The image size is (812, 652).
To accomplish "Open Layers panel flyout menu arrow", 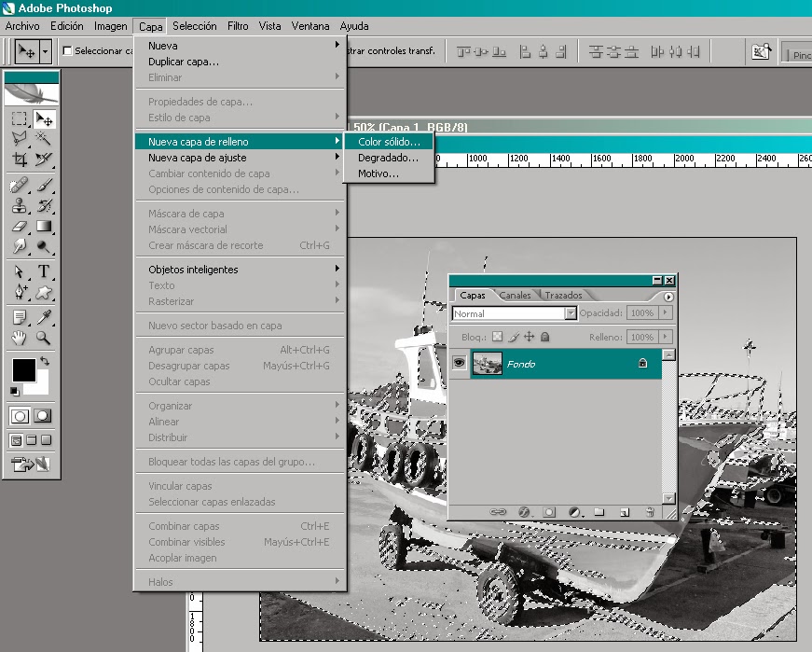I will tap(668, 297).
